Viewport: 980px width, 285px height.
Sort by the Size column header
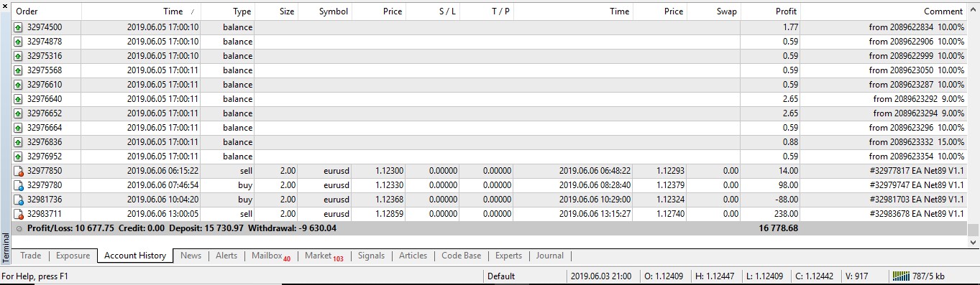277,11
